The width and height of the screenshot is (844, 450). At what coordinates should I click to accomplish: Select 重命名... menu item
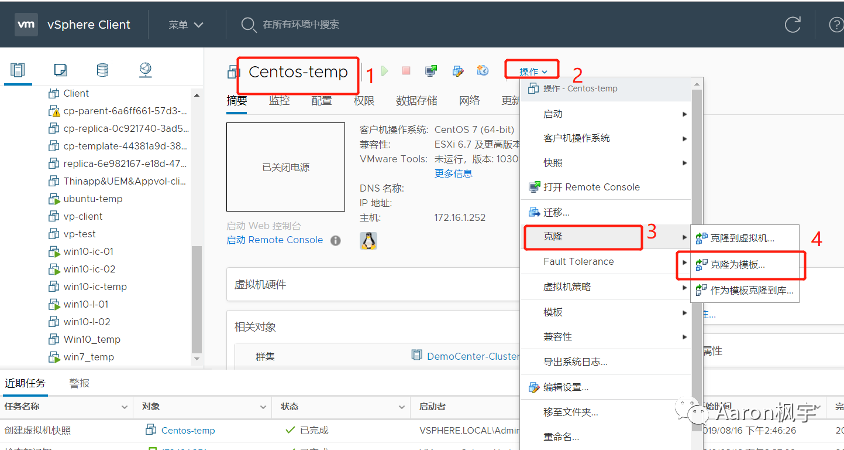pyautogui.click(x=606, y=437)
